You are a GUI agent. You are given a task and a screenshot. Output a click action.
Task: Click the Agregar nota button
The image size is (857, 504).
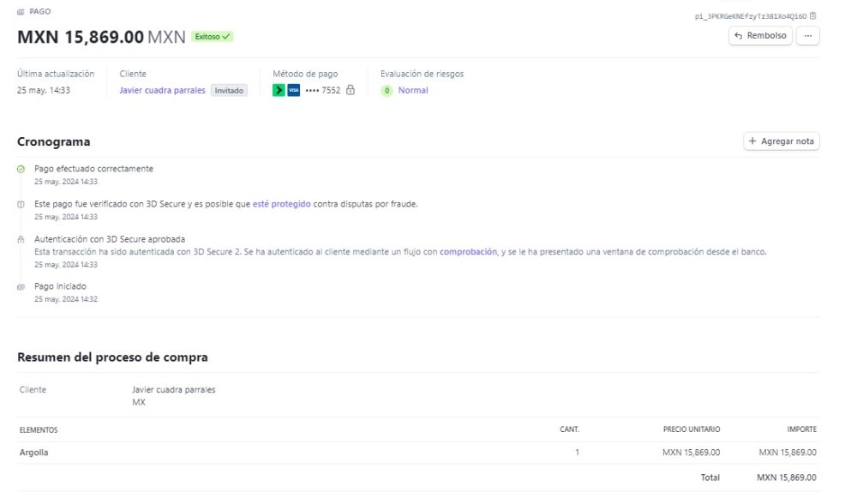pyautogui.click(x=781, y=141)
